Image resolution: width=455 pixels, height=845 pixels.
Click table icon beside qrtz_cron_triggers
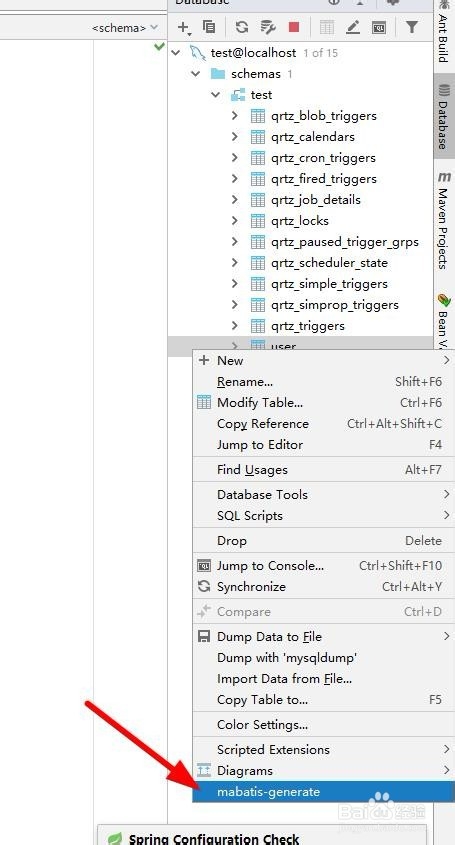[258, 158]
